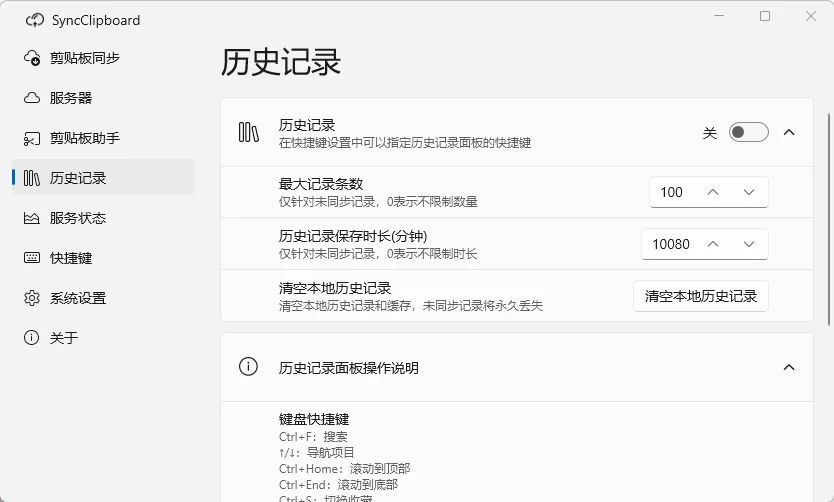Increase 最大记录条数 with up arrow
Viewport: 834px width, 502px height.
713,192
